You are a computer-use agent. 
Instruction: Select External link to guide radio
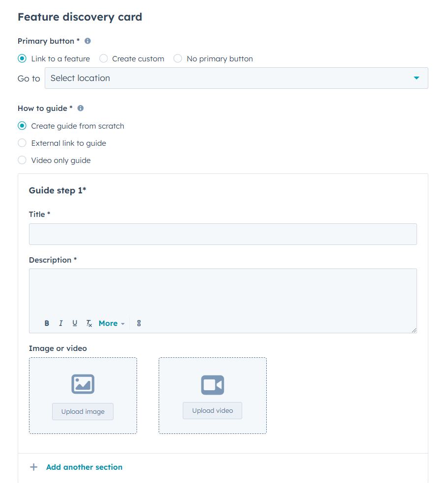tap(22, 143)
